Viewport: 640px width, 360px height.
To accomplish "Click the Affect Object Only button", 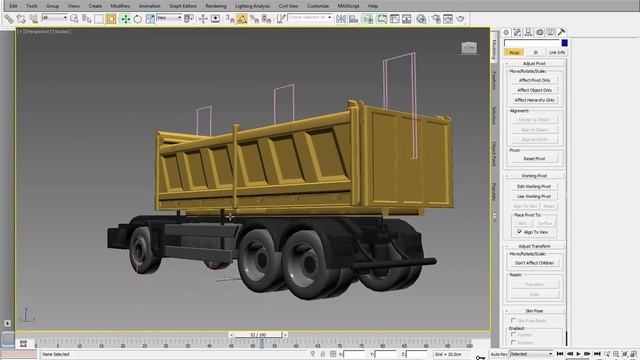I will [534, 90].
